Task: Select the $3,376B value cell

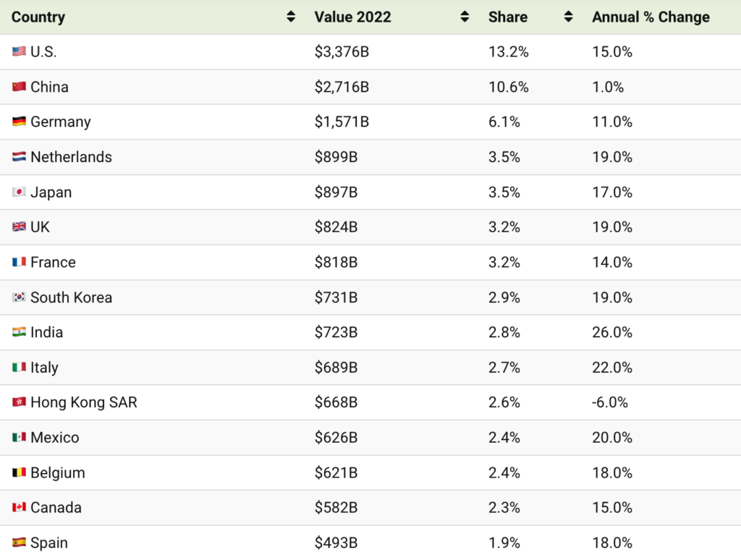Action: 342,52
